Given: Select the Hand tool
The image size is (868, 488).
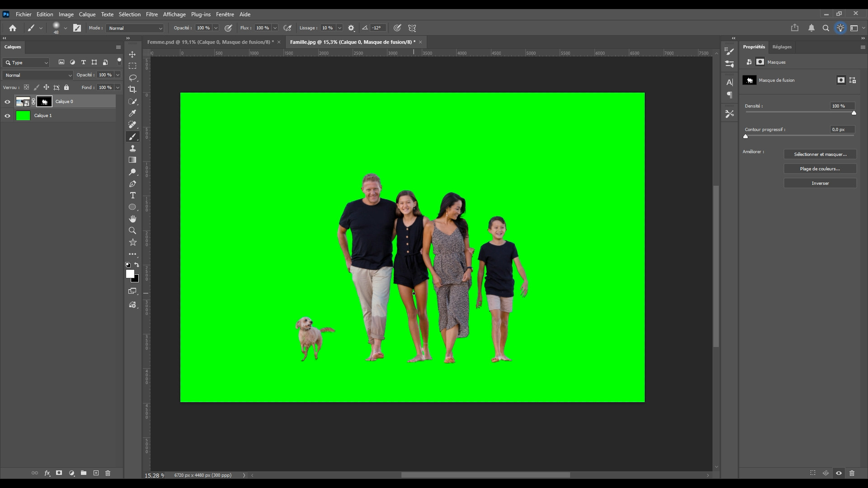Looking at the screenshot, I should 132,219.
